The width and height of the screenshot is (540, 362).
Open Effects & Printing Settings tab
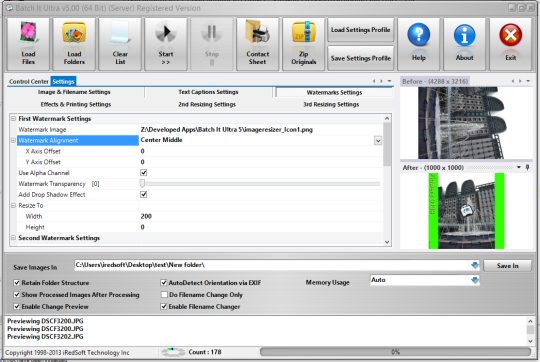coord(76,104)
